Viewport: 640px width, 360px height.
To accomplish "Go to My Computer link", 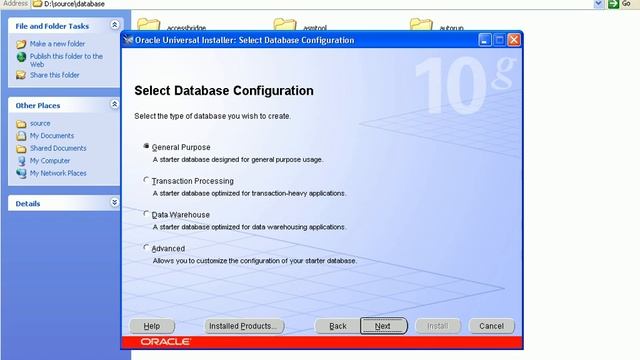I will pyautogui.click(x=50, y=161).
